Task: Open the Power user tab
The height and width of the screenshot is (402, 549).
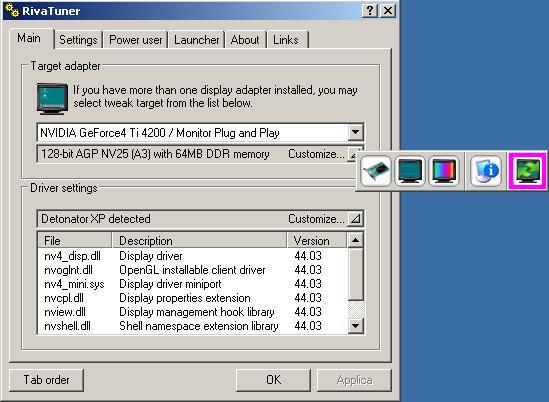Action: [x=135, y=40]
